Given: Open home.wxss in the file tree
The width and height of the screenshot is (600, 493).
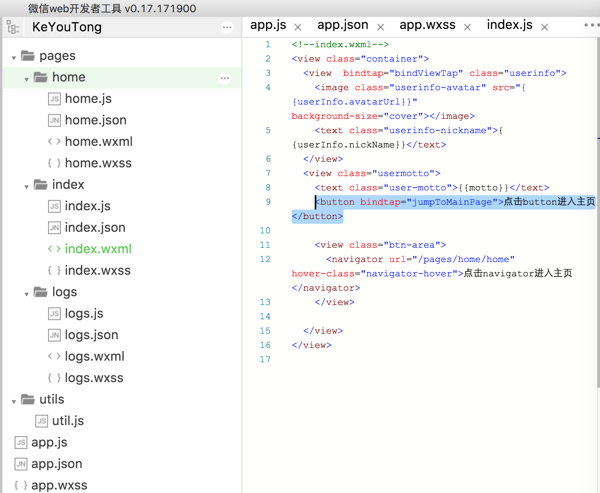Looking at the screenshot, I should pyautogui.click(x=98, y=163).
